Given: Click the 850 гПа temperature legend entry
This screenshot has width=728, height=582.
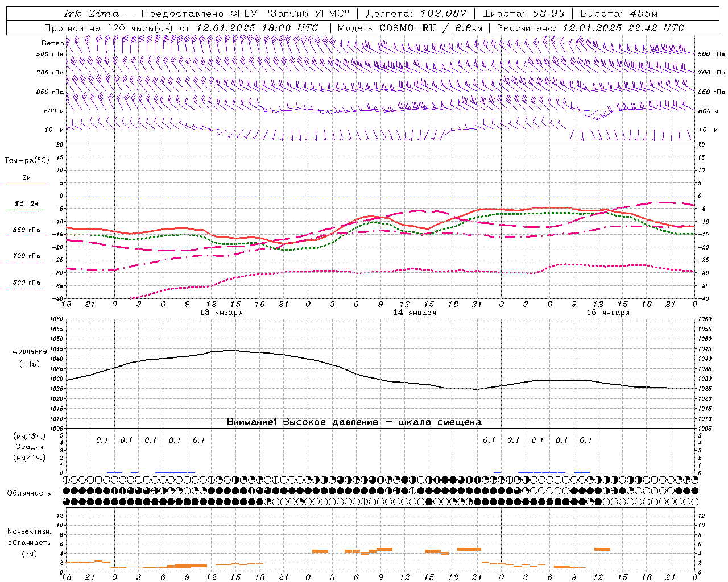Looking at the screenshot, I should click(x=27, y=230).
